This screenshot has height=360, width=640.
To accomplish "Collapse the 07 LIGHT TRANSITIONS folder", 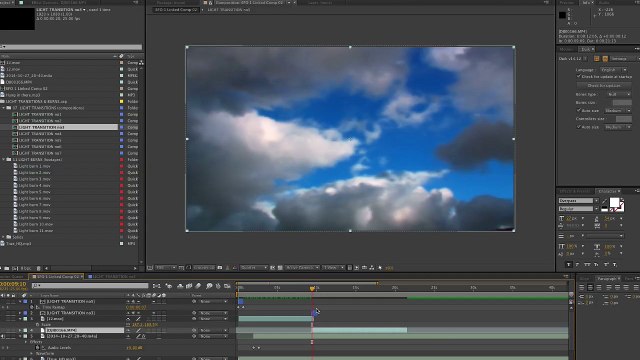I will tap(4, 108).
